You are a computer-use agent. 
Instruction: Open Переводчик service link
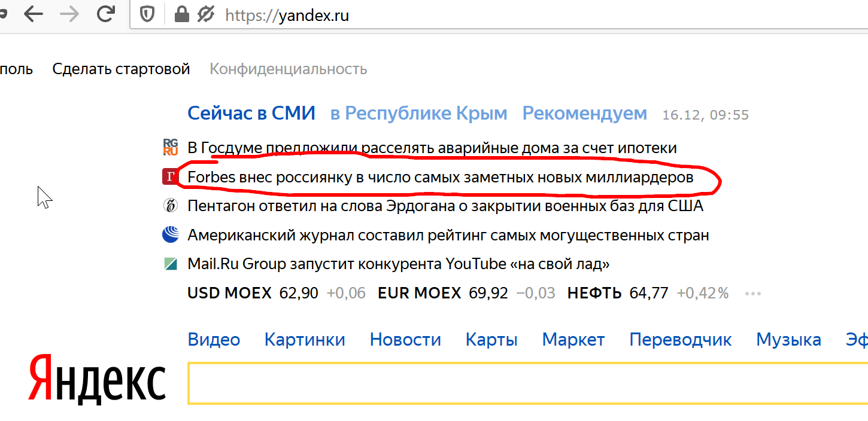coord(681,340)
